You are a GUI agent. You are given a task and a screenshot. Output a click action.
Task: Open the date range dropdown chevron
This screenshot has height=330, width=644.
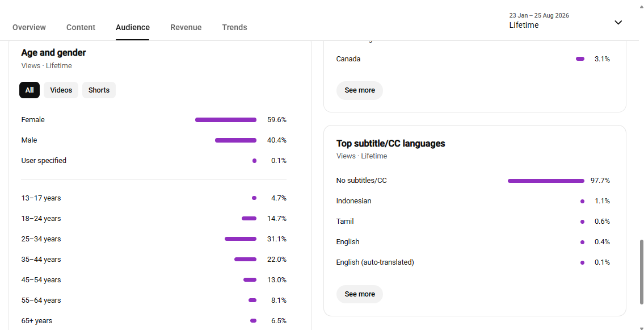click(618, 22)
